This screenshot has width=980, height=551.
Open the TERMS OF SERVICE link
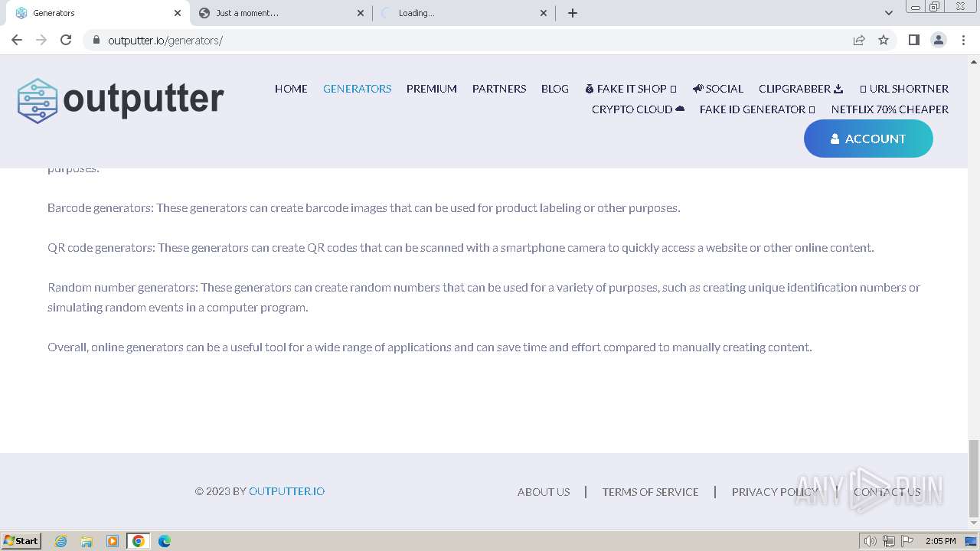pyautogui.click(x=650, y=492)
